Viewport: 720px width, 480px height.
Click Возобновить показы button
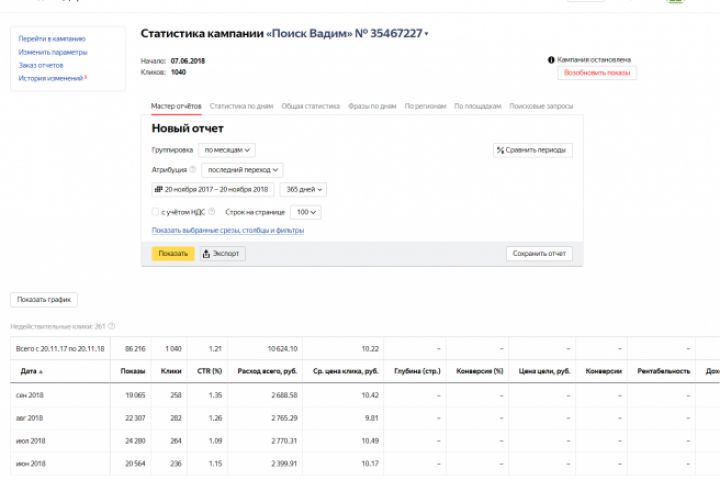pos(597,73)
